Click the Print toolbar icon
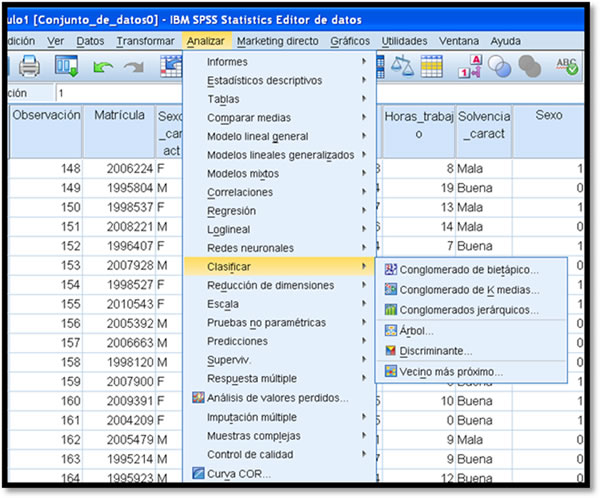Image resolution: width=600 pixels, height=498 pixels. pyautogui.click(x=29, y=66)
